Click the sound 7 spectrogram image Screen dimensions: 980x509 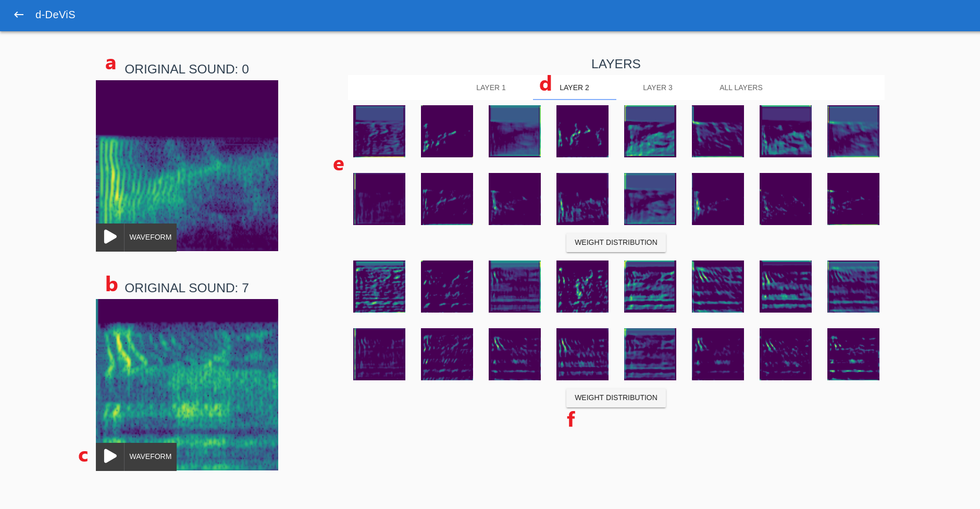click(187, 384)
